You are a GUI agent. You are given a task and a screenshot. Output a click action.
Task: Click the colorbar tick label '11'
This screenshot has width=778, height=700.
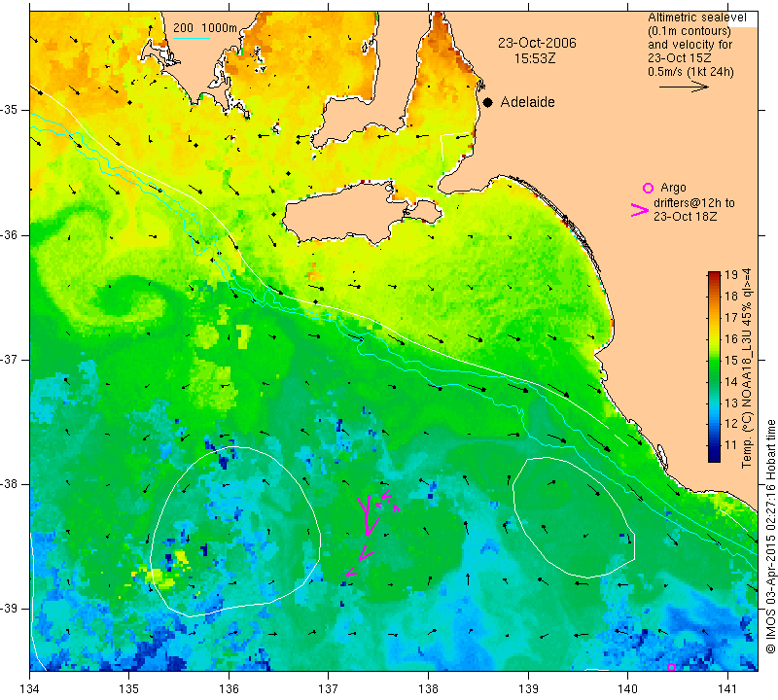(x=731, y=445)
